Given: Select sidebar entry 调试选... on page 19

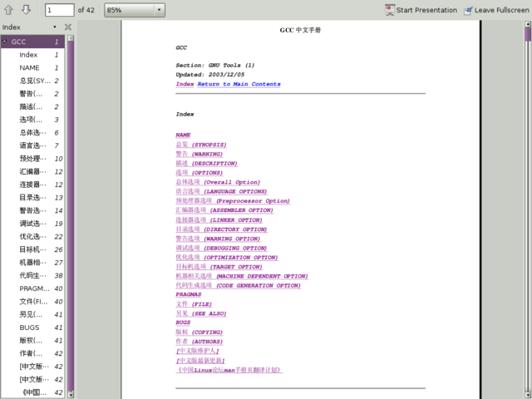Looking at the screenshot, I should click(x=32, y=224).
